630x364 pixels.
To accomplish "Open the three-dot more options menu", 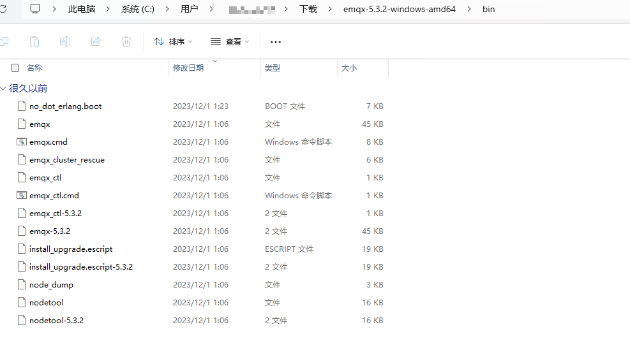I will [x=276, y=41].
